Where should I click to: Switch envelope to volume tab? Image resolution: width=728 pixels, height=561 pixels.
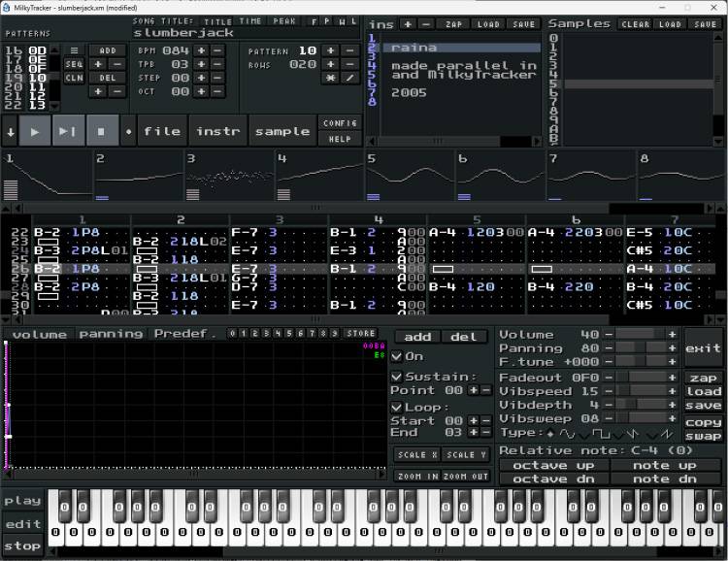40,335
